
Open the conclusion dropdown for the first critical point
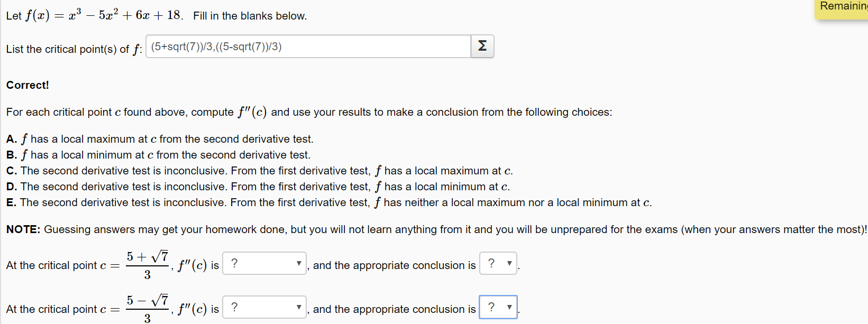[497, 264]
